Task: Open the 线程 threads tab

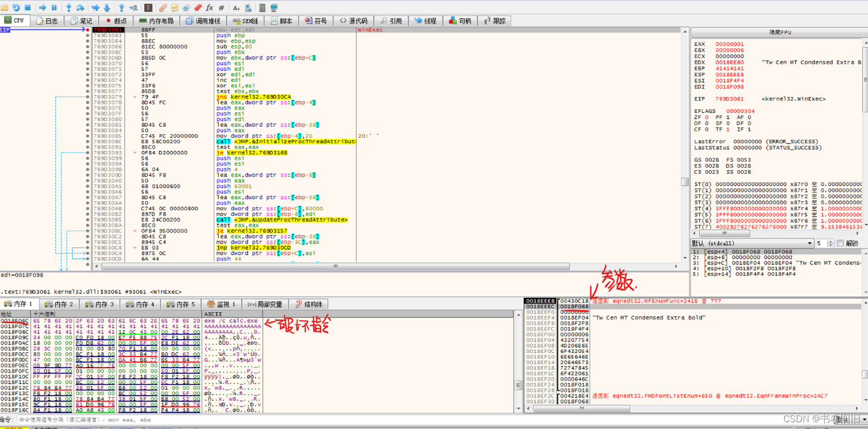Action: tap(426, 21)
